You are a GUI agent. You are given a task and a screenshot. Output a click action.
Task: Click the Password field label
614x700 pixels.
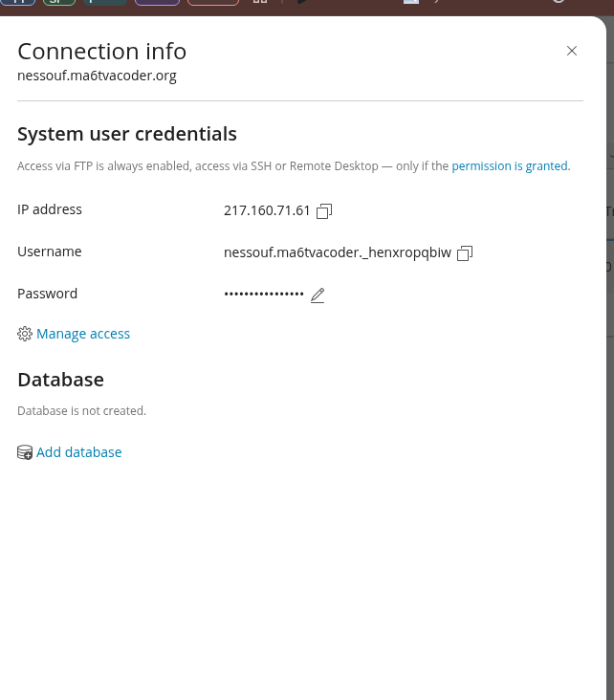pos(48,294)
